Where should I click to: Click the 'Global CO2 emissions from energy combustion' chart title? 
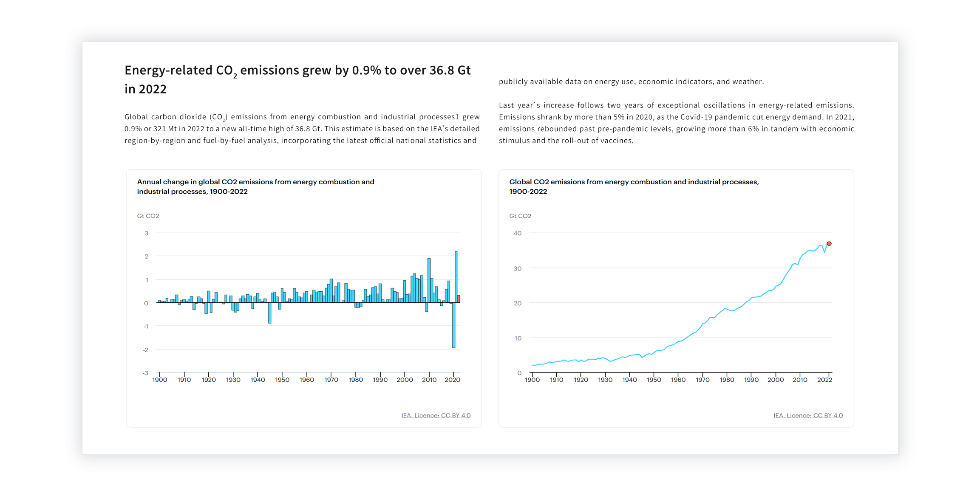point(634,186)
